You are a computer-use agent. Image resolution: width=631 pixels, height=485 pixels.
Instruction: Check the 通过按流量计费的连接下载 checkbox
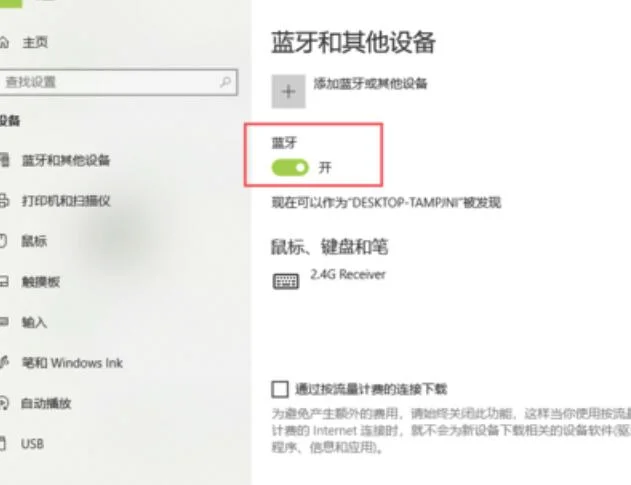(x=280, y=389)
